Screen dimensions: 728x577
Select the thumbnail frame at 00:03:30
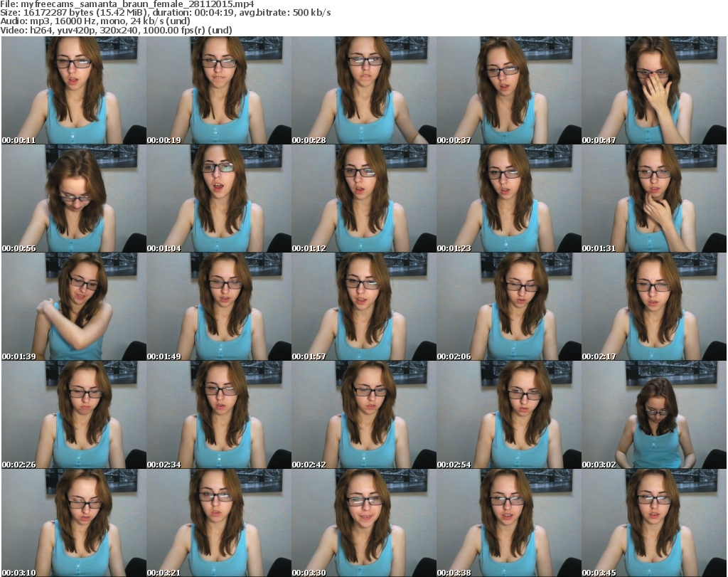click(363, 523)
